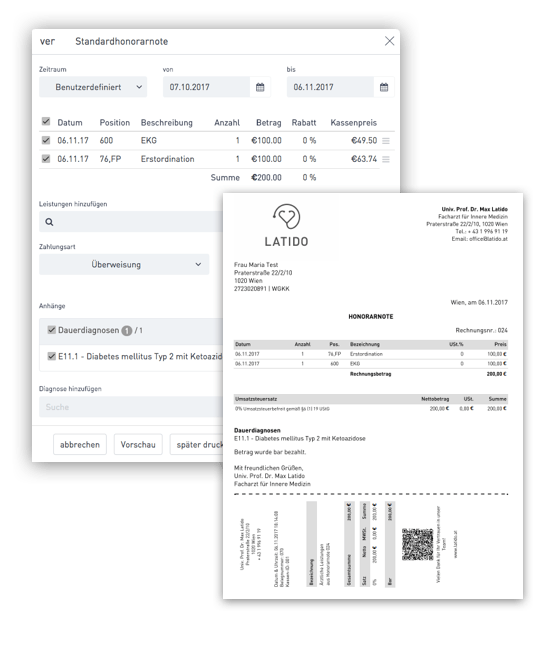Viewport: 560px width, 646px height.
Task: Close the Standardhonorarnote dialog
Action: 389,41
